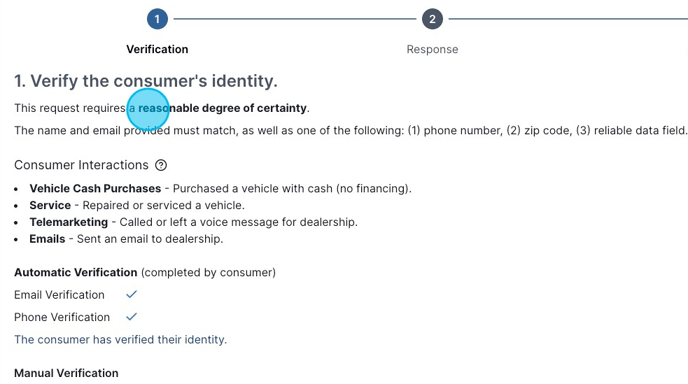Select the Verification step tab
688x384 pixels.
[157, 49]
